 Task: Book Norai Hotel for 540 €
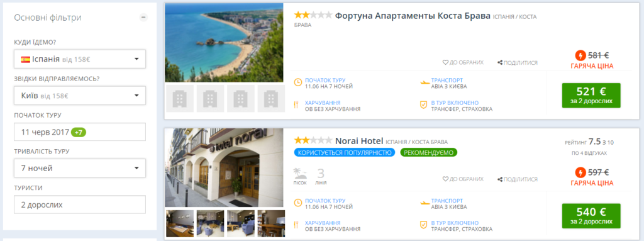(x=591, y=216)
